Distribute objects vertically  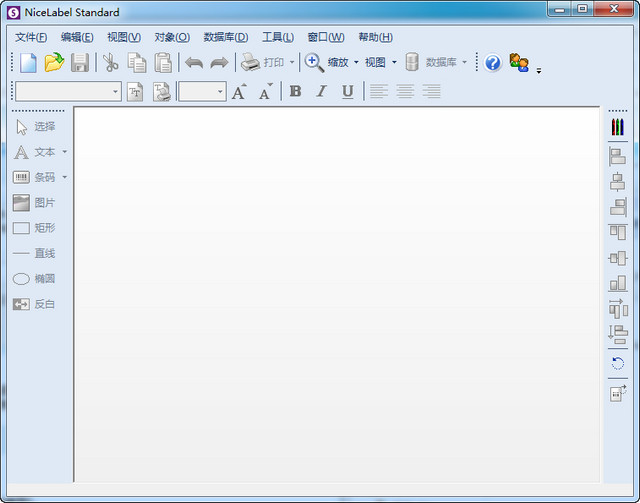click(618, 334)
